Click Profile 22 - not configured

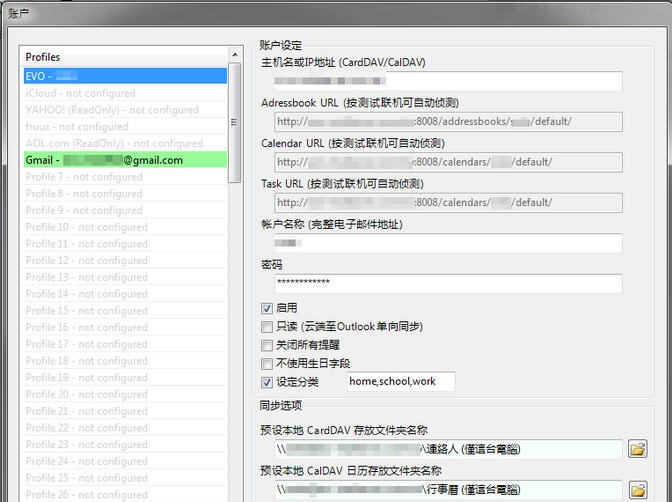coord(125,427)
